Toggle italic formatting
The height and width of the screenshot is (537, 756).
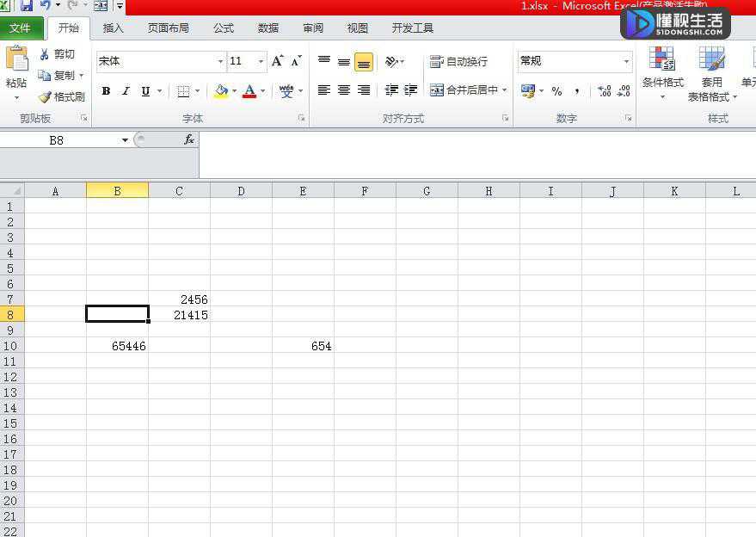click(x=126, y=90)
